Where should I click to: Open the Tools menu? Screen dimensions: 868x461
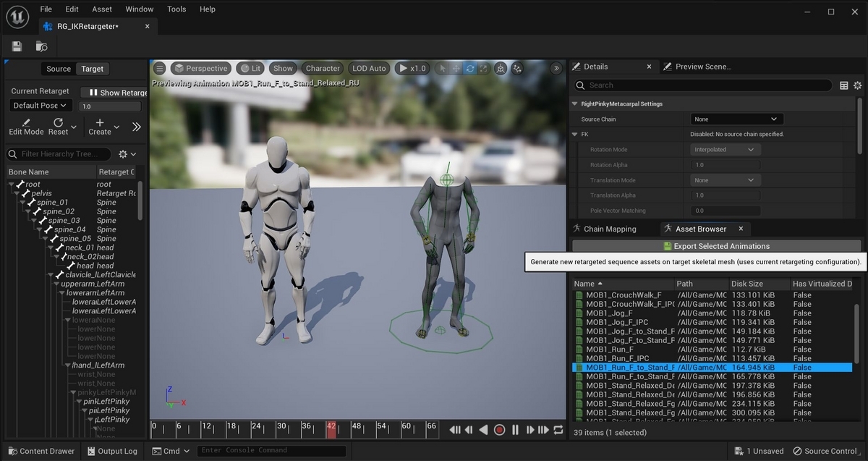(x=176, y=9)
